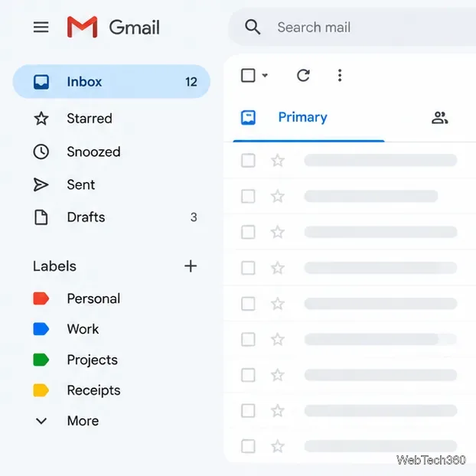The image size is (476, 476).
Task: Click the yellow Receipts label tag icon
Action: [x=41, y=390]
